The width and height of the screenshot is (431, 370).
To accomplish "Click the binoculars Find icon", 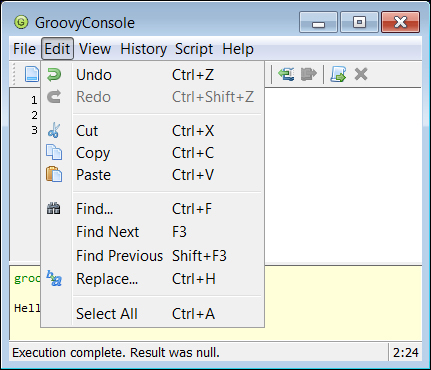I will click(x=54, y=209).
